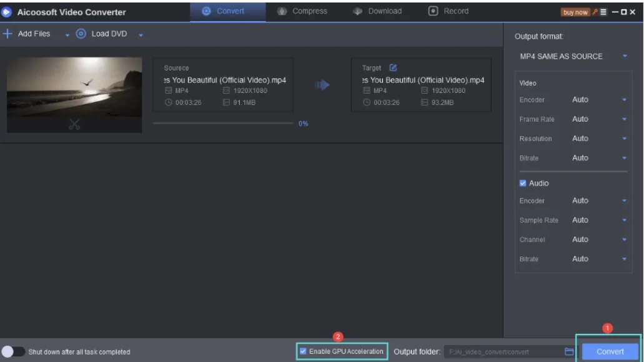
Task: Click the blue Convert button
Action: click(x=610, y=351)
